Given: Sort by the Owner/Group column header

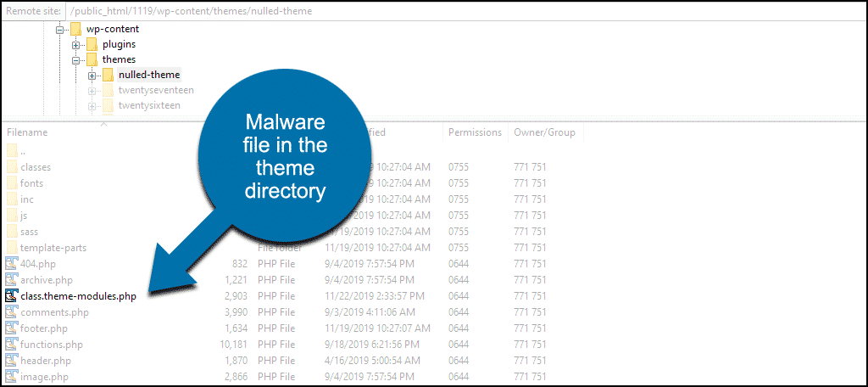Looking at the screenshot, I should pos(544,132).
